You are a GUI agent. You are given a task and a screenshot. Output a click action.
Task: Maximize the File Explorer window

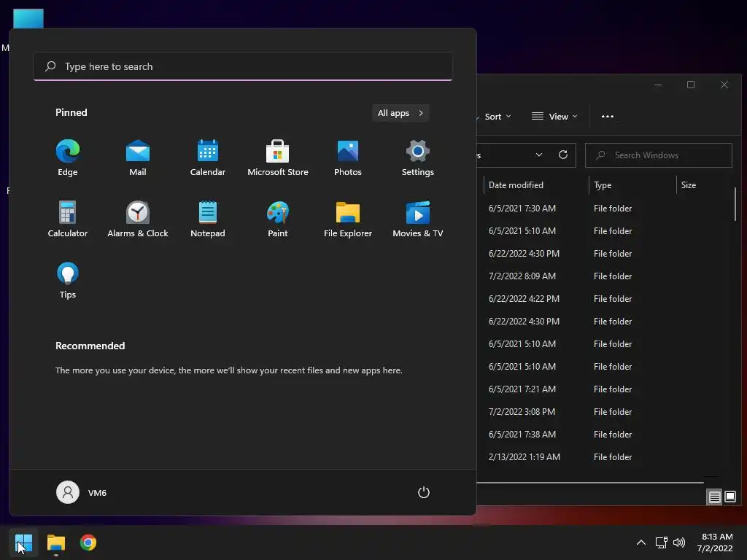tap(691, 85)
